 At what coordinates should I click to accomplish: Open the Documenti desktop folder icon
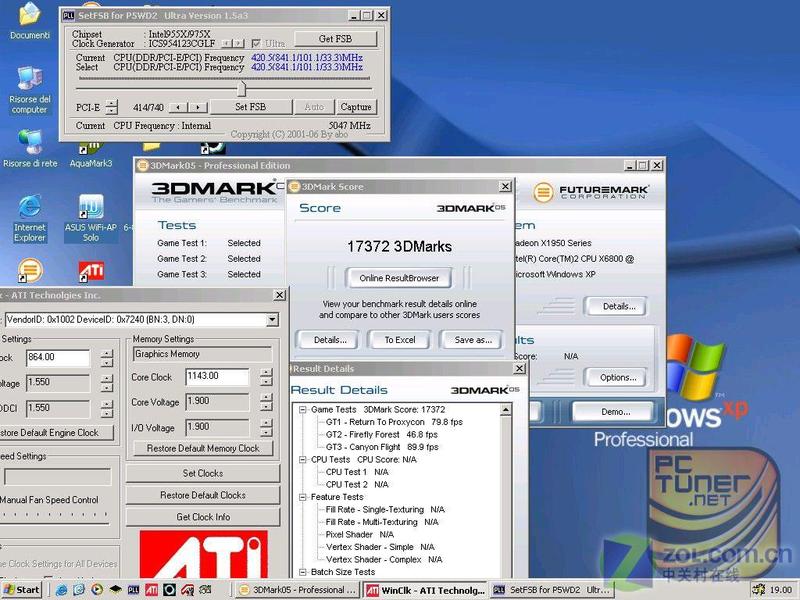click(30, 20)
